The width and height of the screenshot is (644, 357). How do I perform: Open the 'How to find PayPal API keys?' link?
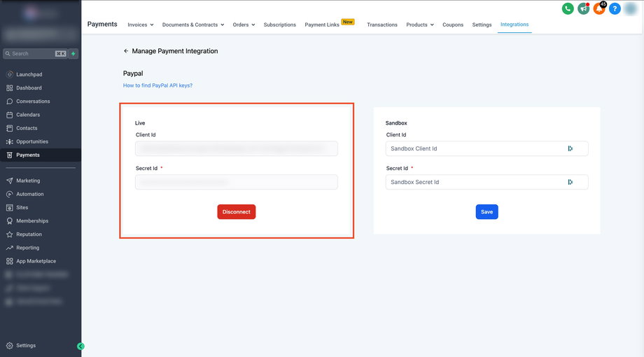click(157, 85)
